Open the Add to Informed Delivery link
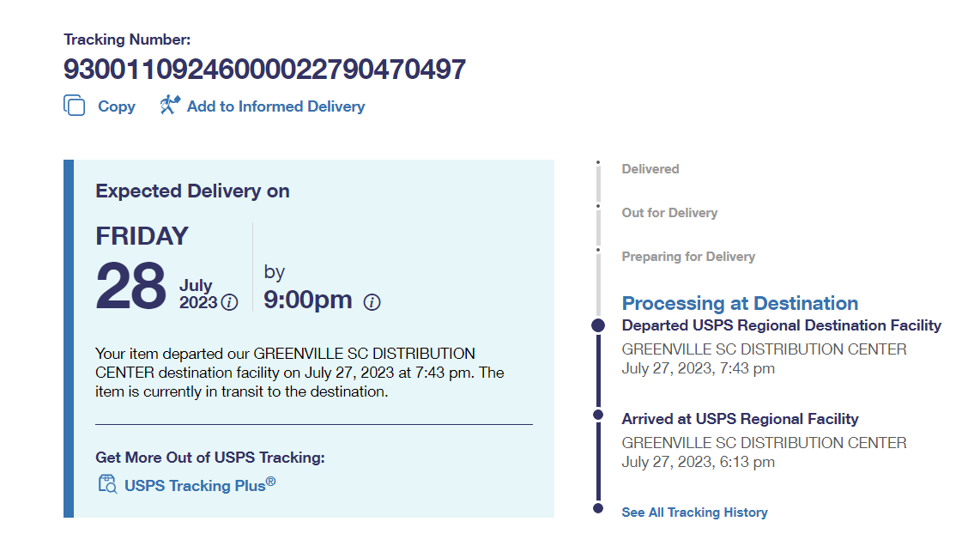This screenshot has width=980, height=552. click(275, 106)
